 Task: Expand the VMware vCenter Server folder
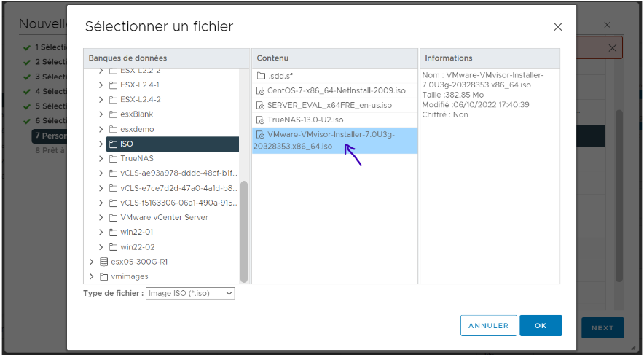click(101, 217)
